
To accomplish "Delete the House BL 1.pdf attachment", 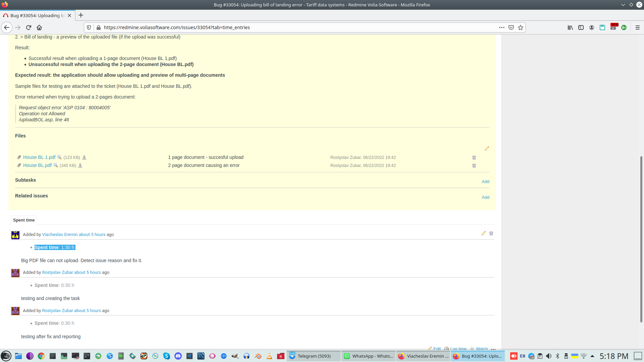I will pos(474,158).
